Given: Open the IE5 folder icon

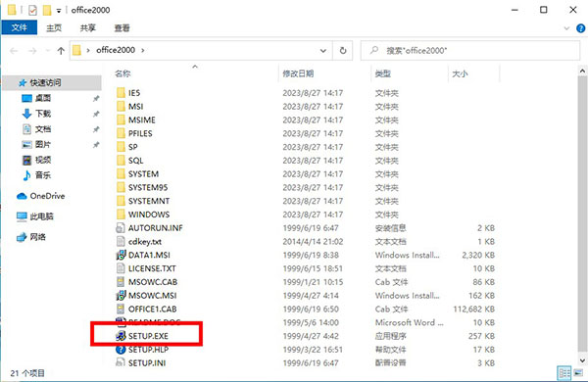Looking at the screenshot, I should 121,93.
